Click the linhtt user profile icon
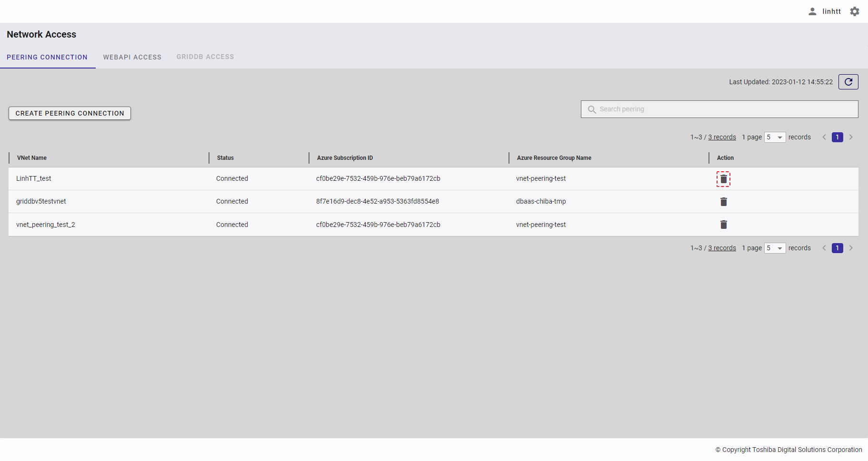 click(812, 11)
